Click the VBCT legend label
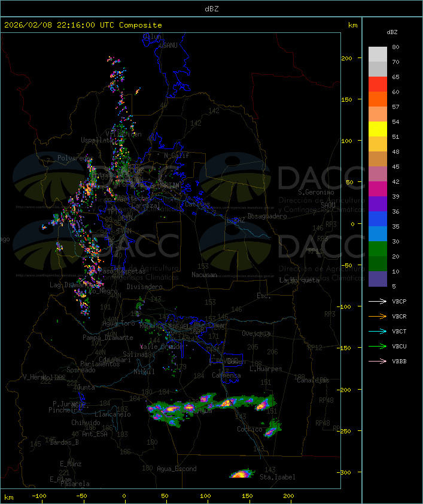423x504 pixels. coord(399,332)
